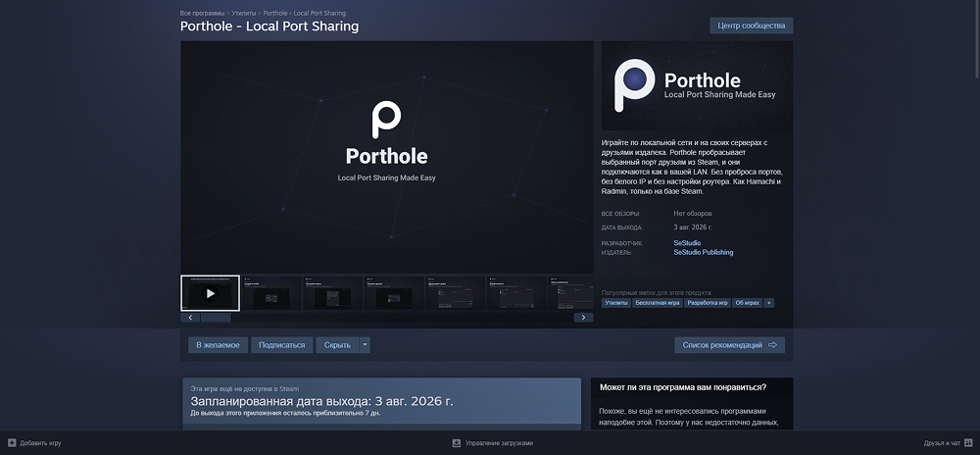Viewport: 980px width, 455px height.
Task: Click the screenshot strip scrollbar handle
Action: point(216,318)
